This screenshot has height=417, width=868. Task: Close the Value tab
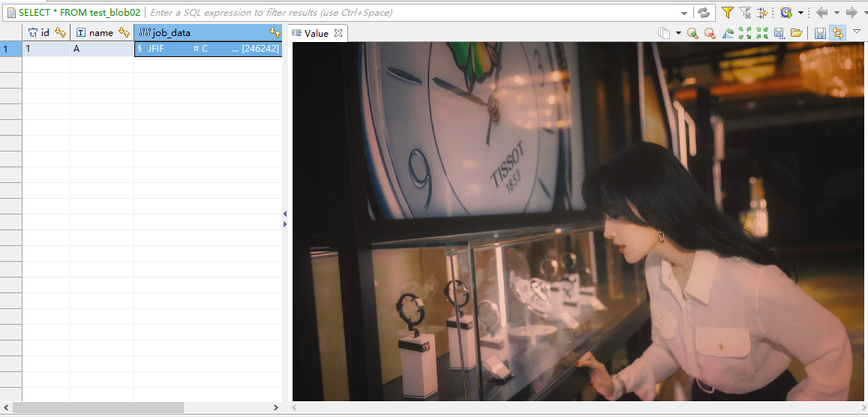(338, 33)
